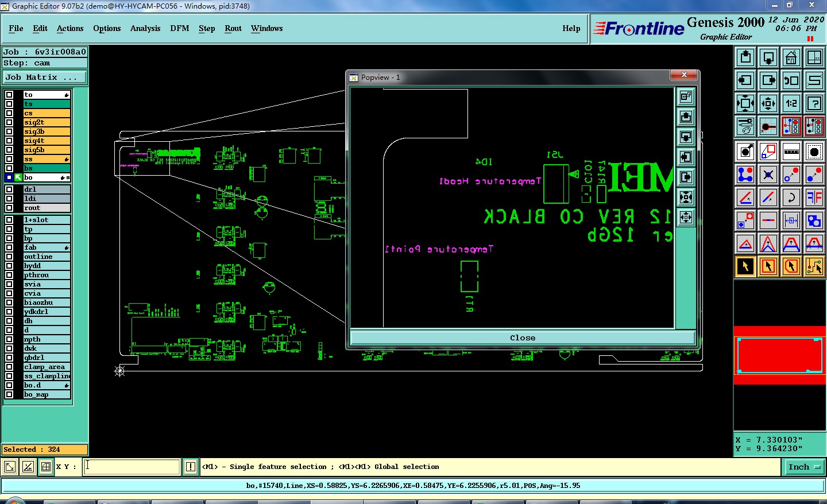Open the Step menu
This screenshot has height=504, width=827.
[207, 28]
